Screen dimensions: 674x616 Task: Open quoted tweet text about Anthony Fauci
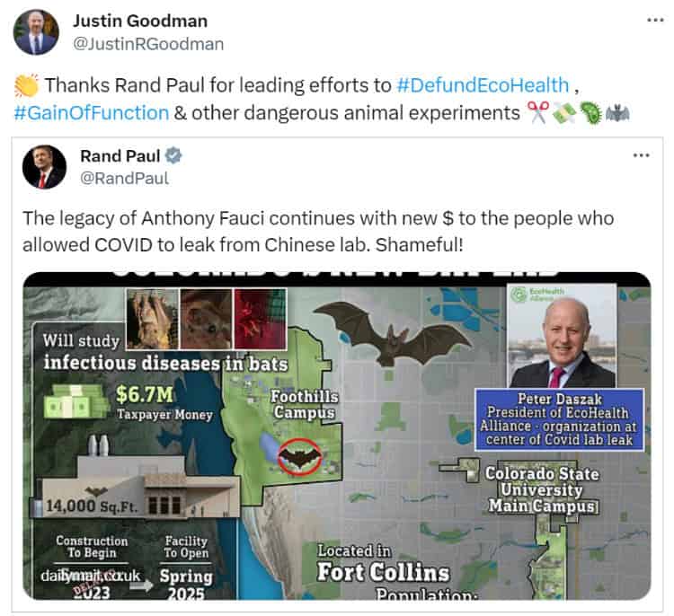tap(318, 232)
